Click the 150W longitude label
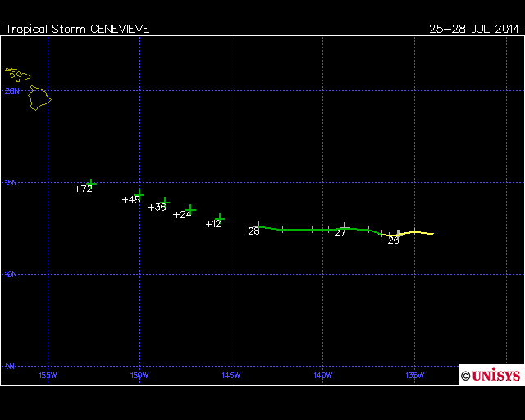The width and height of the screenshot is (525, 420). 139,376
